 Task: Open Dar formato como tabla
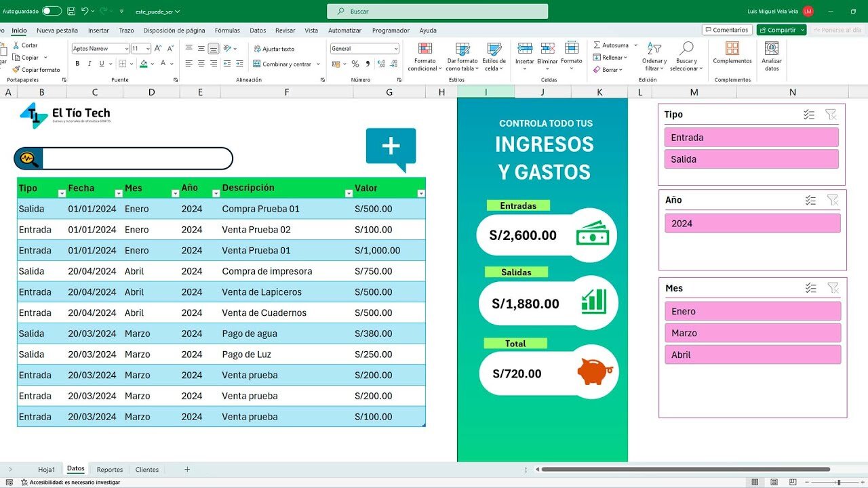[462, 56]
